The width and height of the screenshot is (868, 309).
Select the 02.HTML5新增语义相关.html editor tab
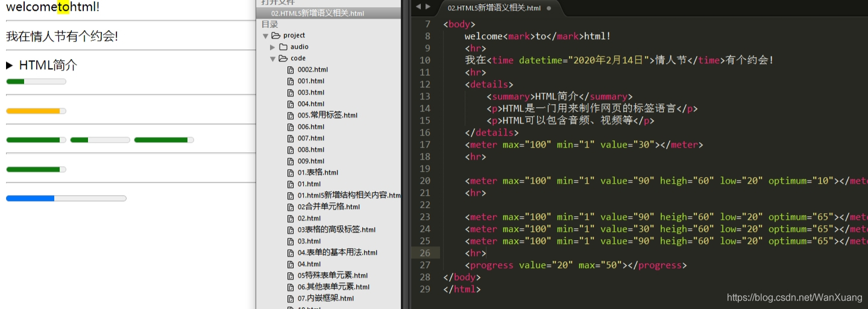tap(494, 8)
